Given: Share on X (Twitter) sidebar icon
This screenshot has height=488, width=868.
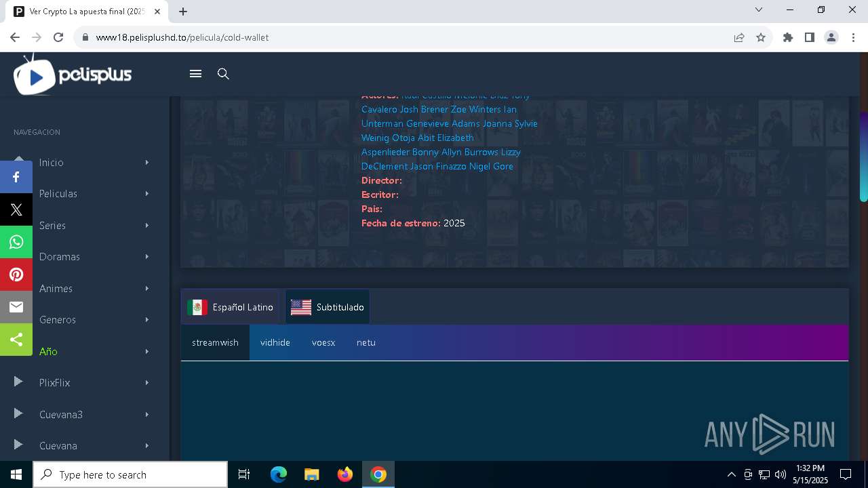Looking at the screenshot, I should pyautogui.click(x=16, y=209).
